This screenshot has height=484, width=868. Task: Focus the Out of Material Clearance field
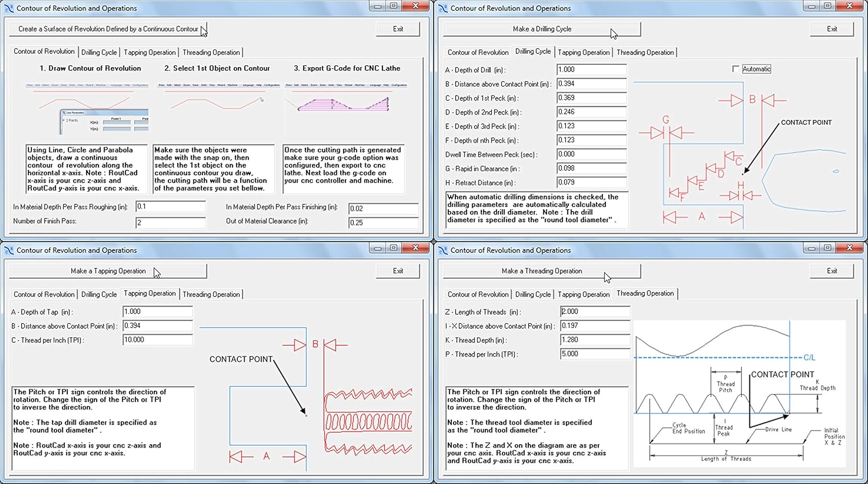384,223
